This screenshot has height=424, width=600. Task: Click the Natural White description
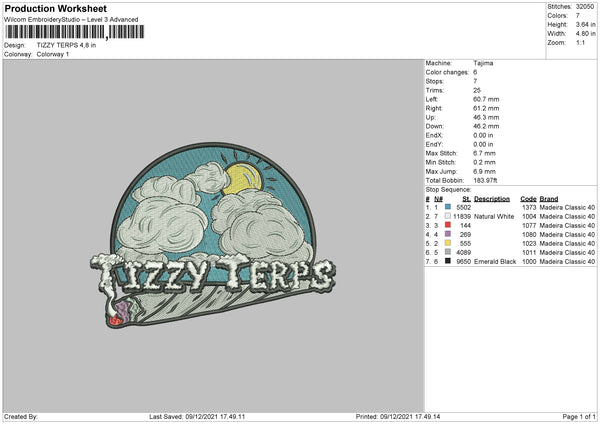pos(494,217)
